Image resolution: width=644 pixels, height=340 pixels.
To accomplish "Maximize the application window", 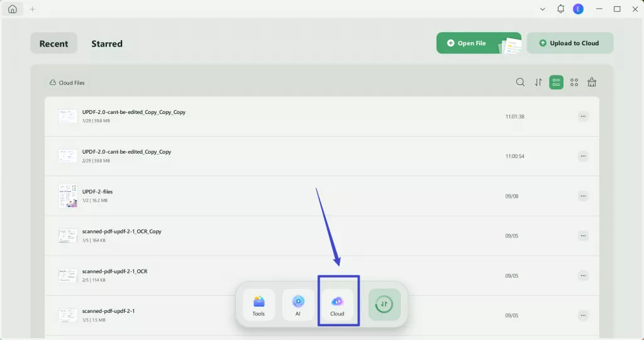I will [x=617, y=9].
